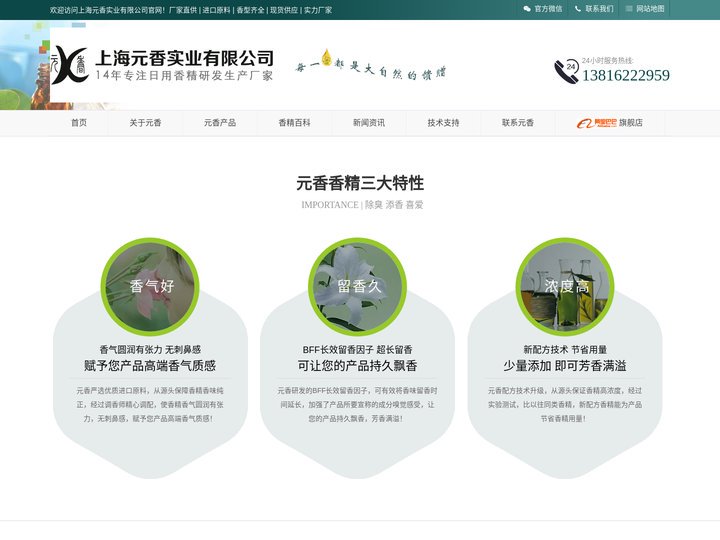Click the Alibaba logo in navigation
Screen dimensions: 720x540
tap(596, 123)
